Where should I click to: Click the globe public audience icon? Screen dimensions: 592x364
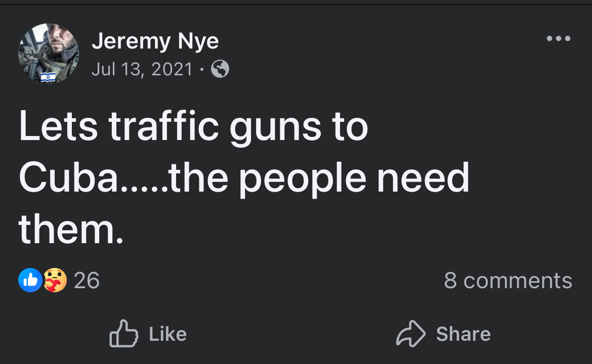(220, 69)
